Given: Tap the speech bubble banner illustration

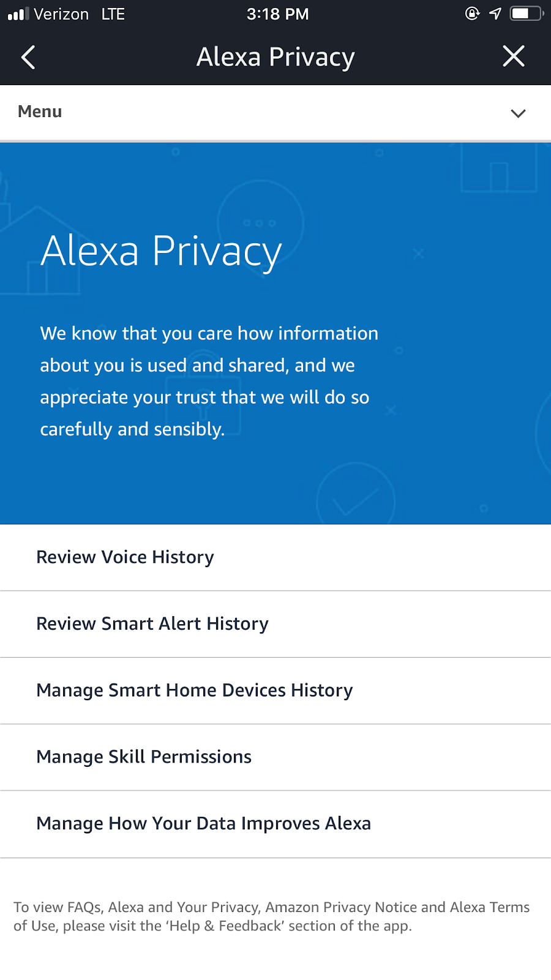Looking at the screenshot, I should [261, 222].
